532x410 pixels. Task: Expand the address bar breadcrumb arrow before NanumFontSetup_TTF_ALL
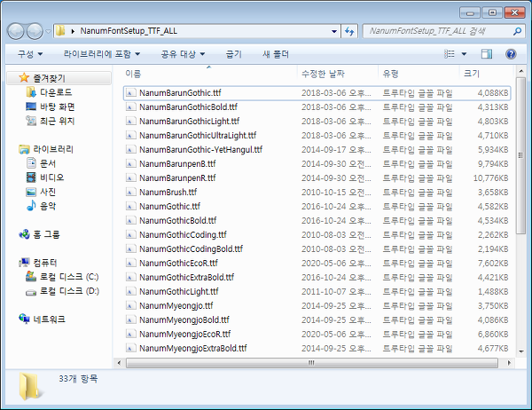point(73,31)
